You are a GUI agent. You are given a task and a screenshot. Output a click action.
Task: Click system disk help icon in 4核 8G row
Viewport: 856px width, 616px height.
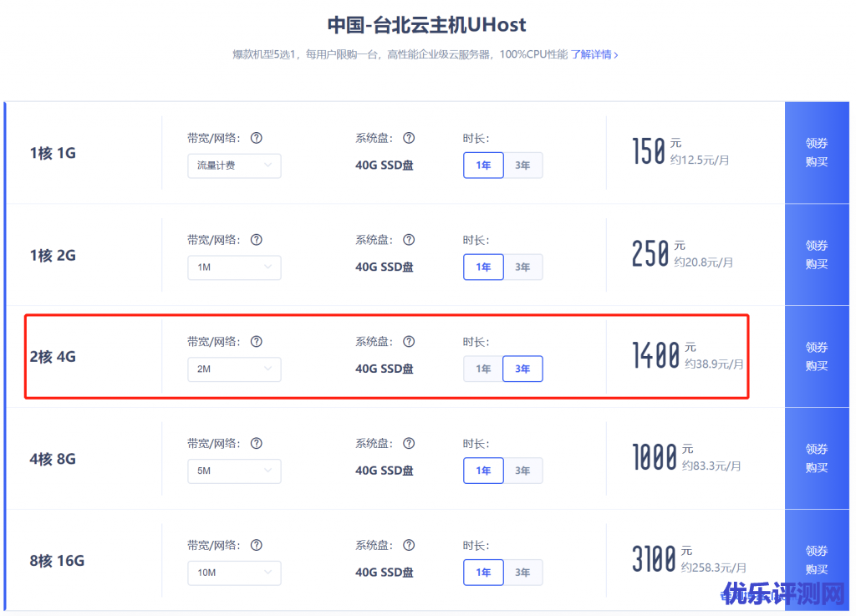[409, 444]
